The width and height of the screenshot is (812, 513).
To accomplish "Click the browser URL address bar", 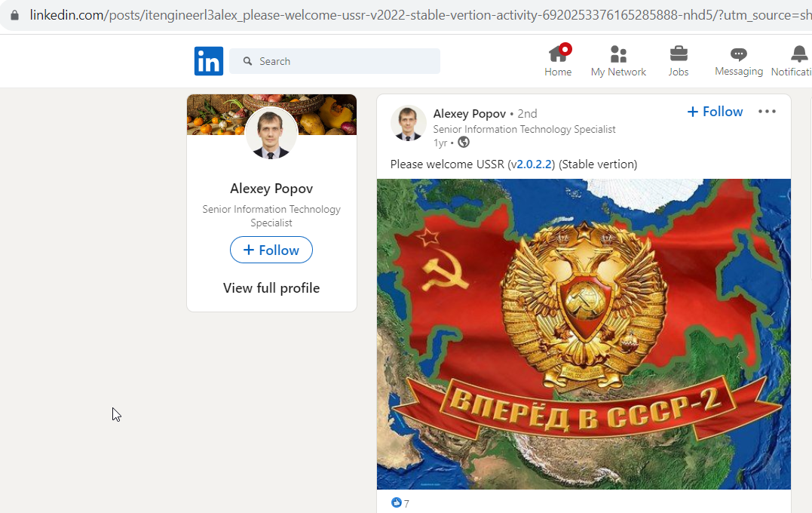I will point(414,15).
